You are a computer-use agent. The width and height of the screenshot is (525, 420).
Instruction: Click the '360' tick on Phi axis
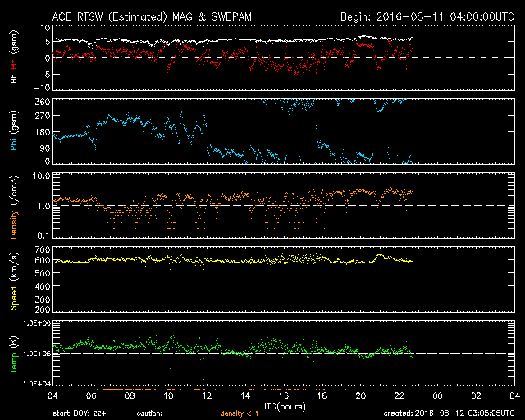[x=43, y=103]
